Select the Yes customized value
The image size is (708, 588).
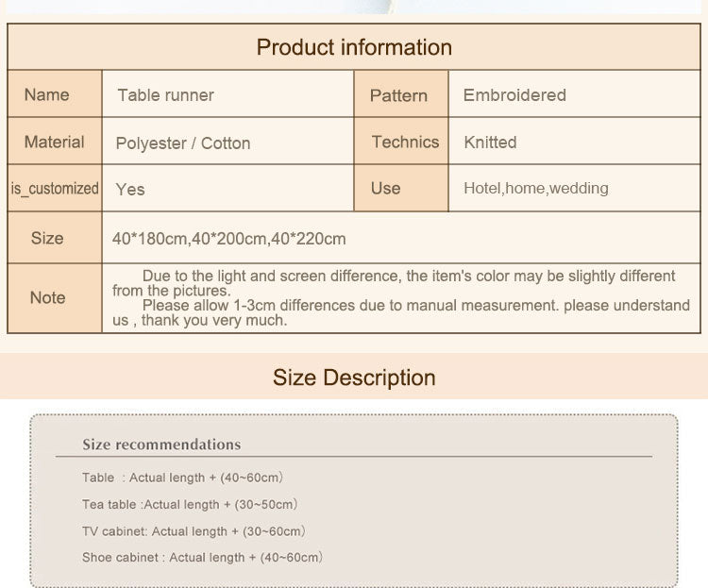coord(130,190)
